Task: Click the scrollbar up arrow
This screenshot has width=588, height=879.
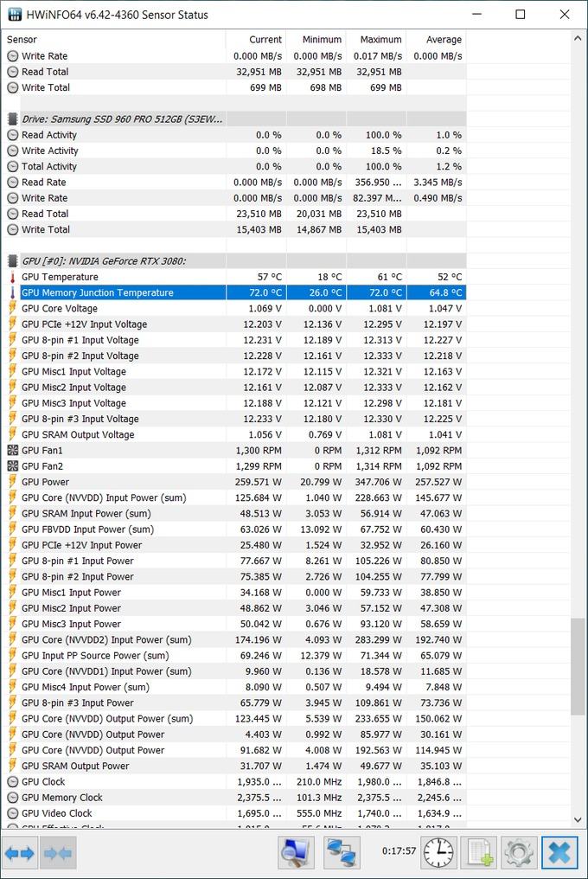Action: pos(578,39)
